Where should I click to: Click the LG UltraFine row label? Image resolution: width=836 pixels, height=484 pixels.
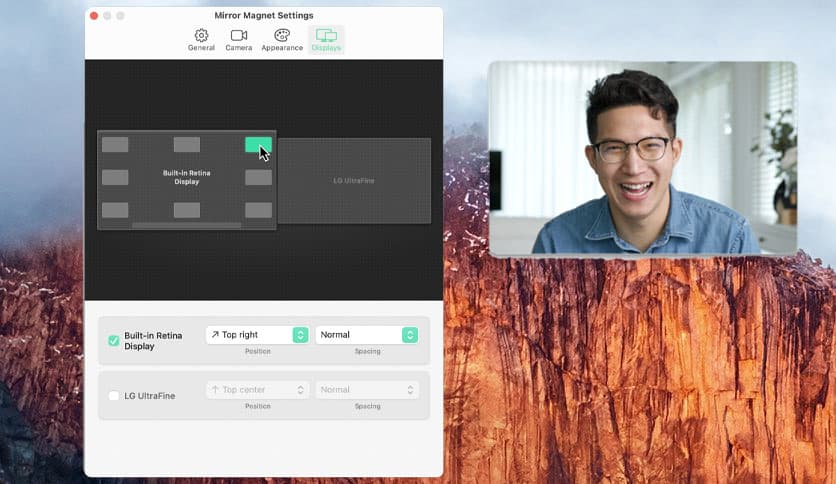(150, 396)
